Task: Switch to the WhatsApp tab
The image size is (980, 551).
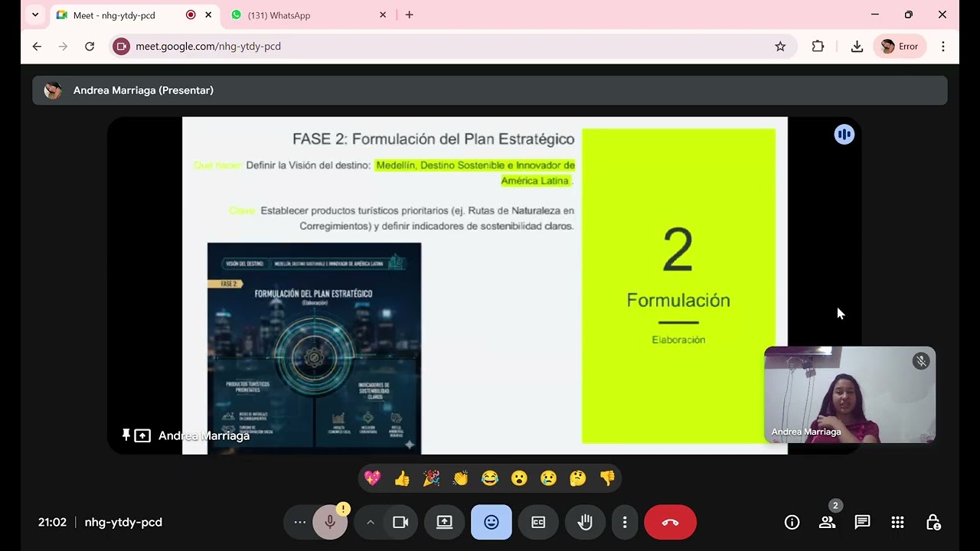Action: click(309, 15)
